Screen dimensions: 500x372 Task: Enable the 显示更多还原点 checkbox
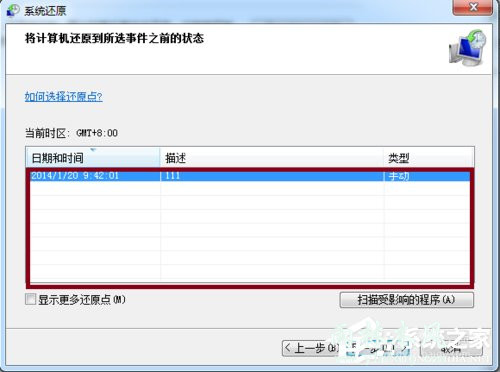click(30, 299)
